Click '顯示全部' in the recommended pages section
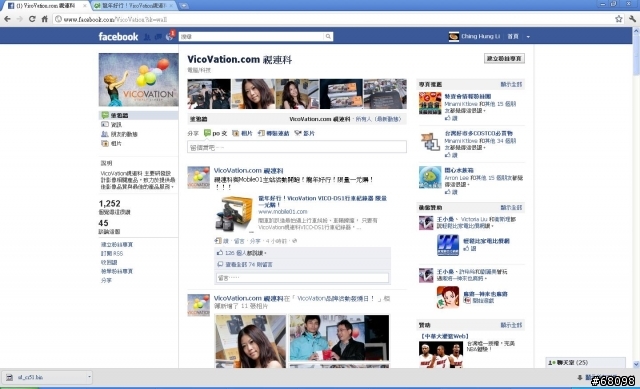640x389 pixels. (511, 84)
